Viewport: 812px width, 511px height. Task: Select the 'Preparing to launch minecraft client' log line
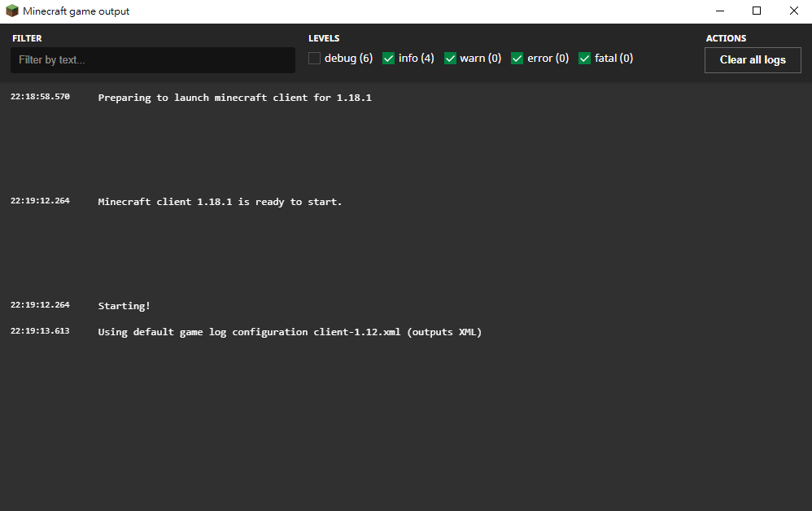pyautogui.click(x=234, y=98)
